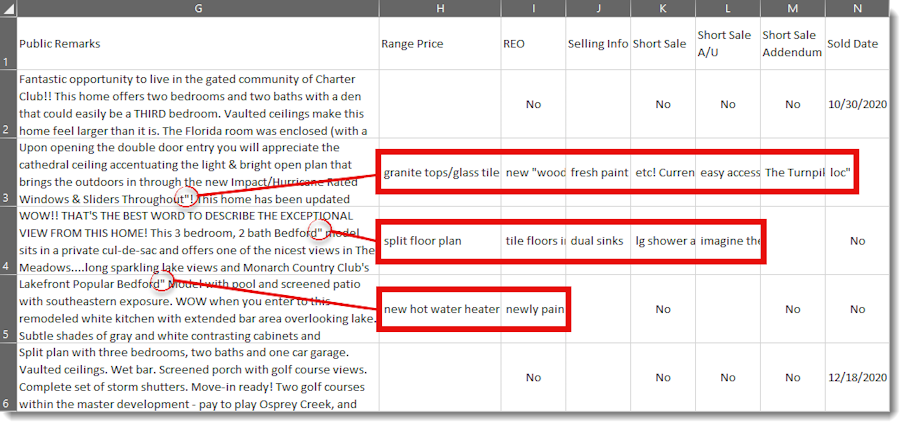Click the "No" Short Sale A/U cell in row 6
Image resolution: width=900 pixels, height=422 pixels.
pos(728,377)
